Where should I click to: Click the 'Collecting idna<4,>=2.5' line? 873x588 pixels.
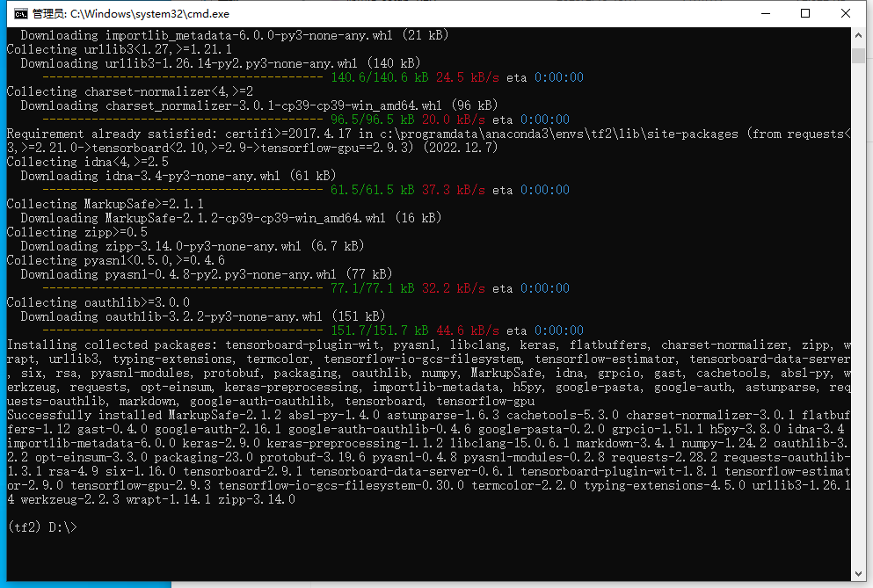(x=87, y=162)
